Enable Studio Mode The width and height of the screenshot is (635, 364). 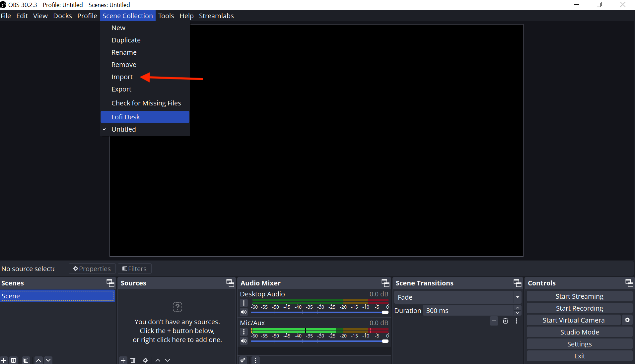(579, 332)
